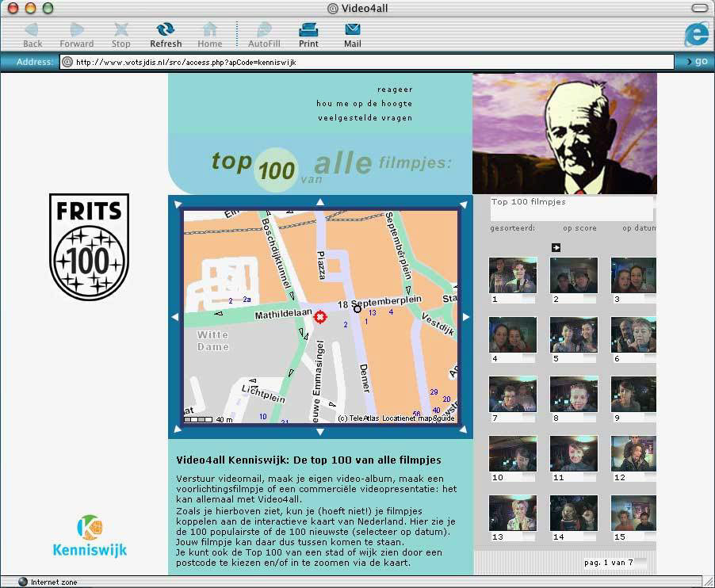Pan the map east with right arrow
Screen dimensions: 715x588
coord(465,317)
